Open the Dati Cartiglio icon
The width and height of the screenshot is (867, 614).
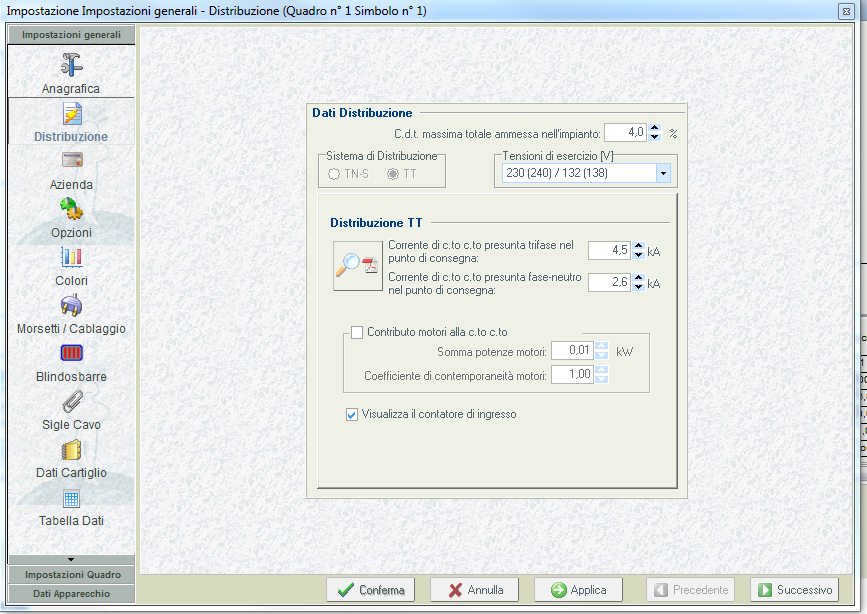(x=71, y=450)
